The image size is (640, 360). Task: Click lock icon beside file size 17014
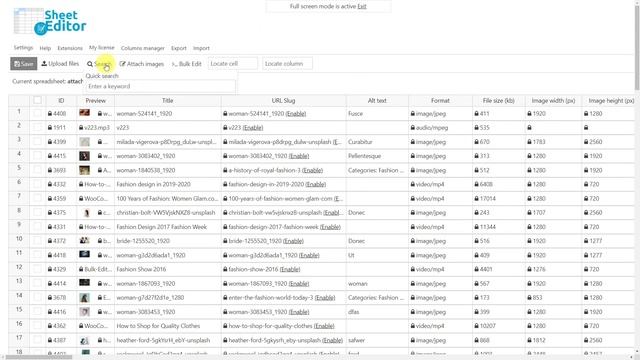point(476,199)
